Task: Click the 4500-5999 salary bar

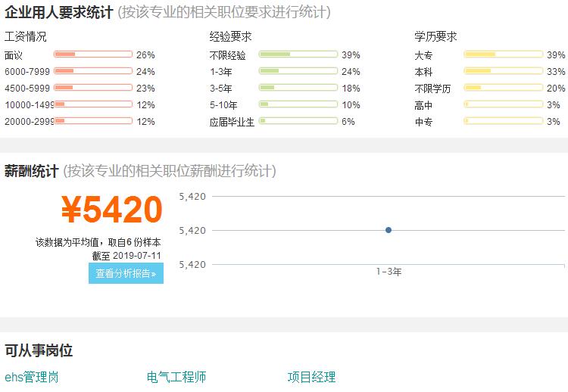Action: (x=93, y=88)
